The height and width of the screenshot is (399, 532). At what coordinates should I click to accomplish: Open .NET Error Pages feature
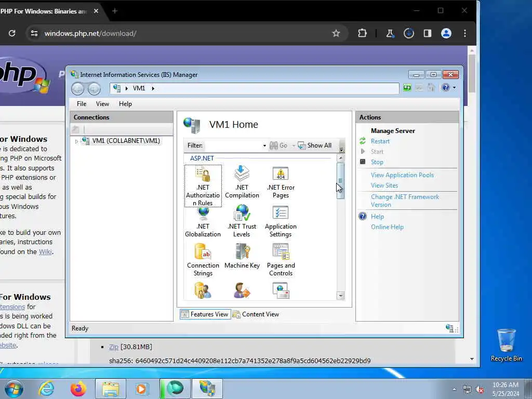pos(281,182)
